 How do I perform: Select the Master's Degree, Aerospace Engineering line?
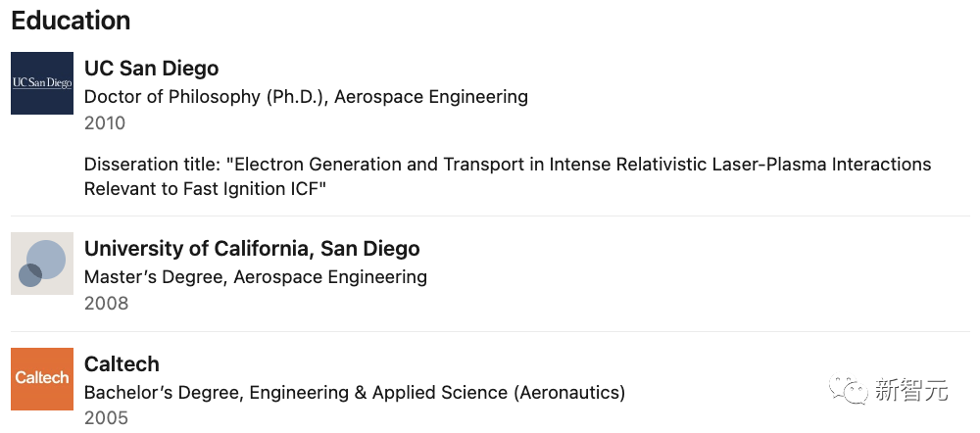click(x=256, y=277)
